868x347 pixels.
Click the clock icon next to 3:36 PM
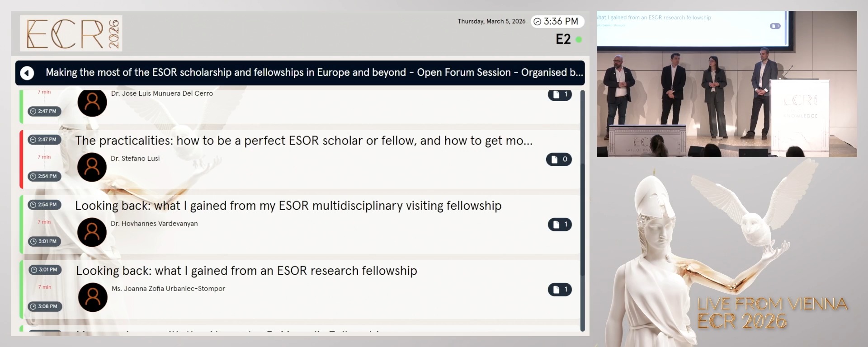click(x=537, y=21)
